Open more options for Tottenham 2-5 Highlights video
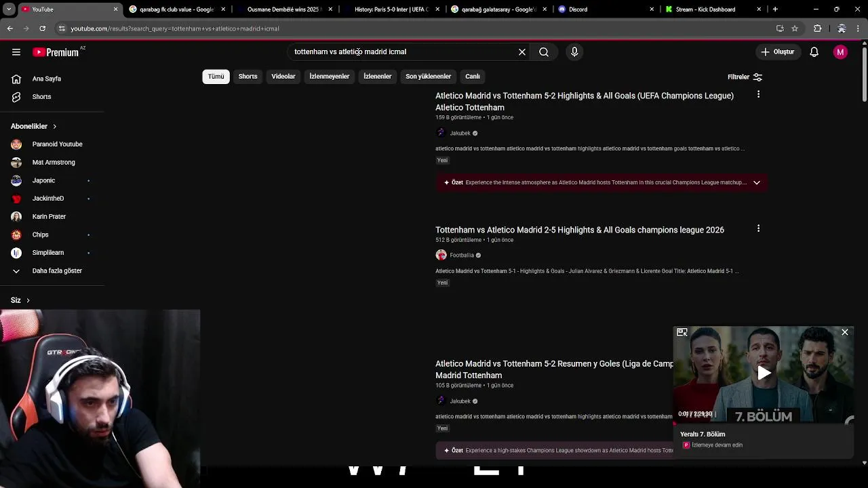This screenshot has width=868, height=488. [758, 229]
